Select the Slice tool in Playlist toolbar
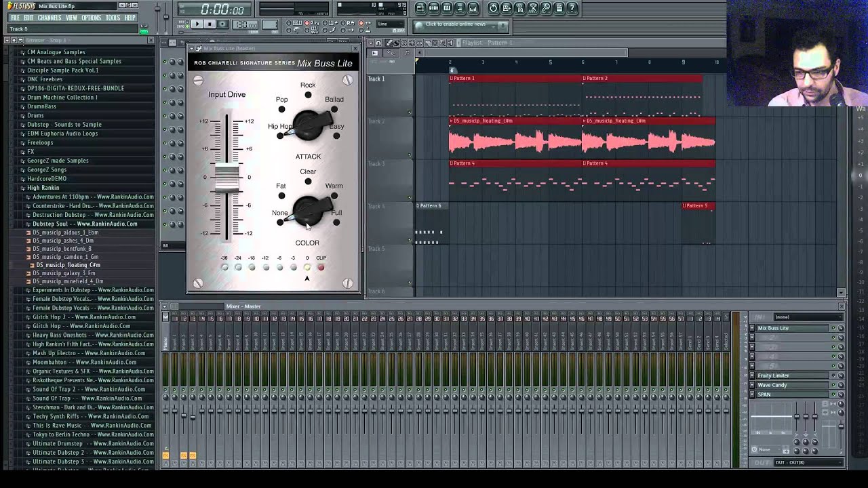868x488 pixels. click(x=427, y=43)
